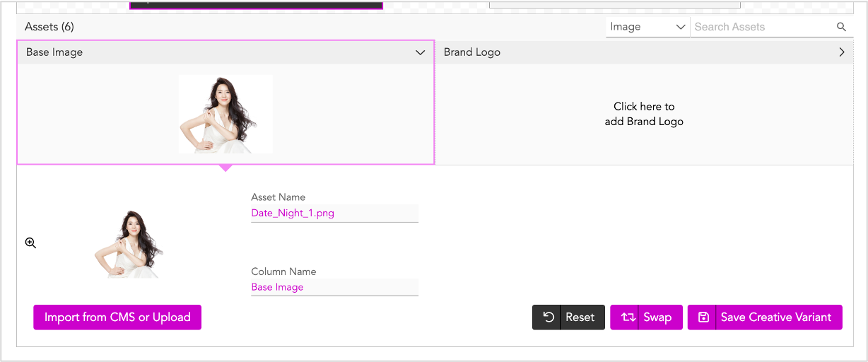Open the Image type dropdown
This screenshot has height=362, width=868.
[x=647, y=27]
